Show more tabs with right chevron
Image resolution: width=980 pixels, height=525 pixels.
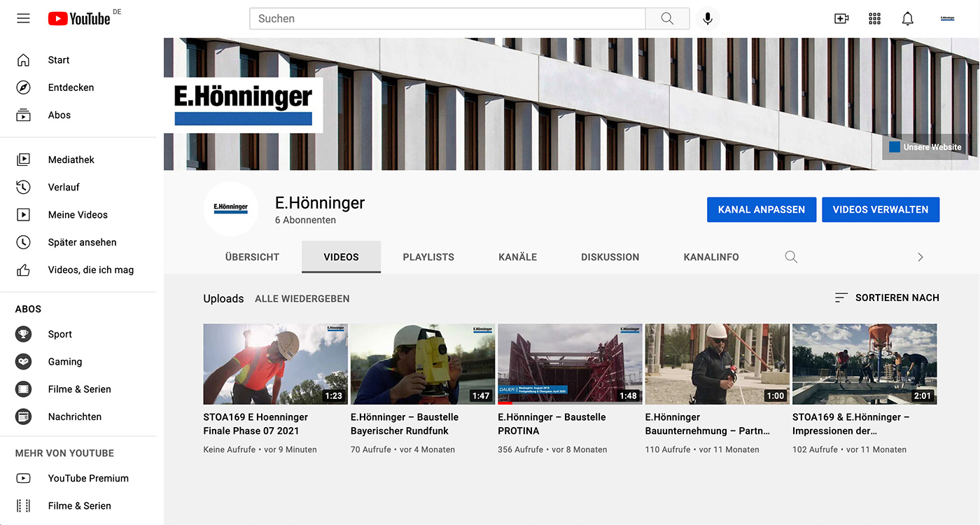coord(920,257)
